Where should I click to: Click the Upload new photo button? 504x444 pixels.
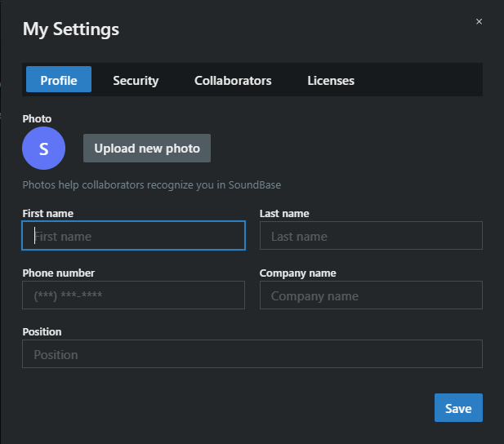click(147, 148)
